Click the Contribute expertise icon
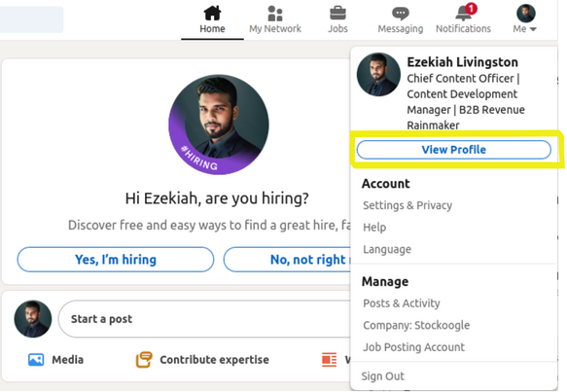Screen dimensions: 567x392 144,360
